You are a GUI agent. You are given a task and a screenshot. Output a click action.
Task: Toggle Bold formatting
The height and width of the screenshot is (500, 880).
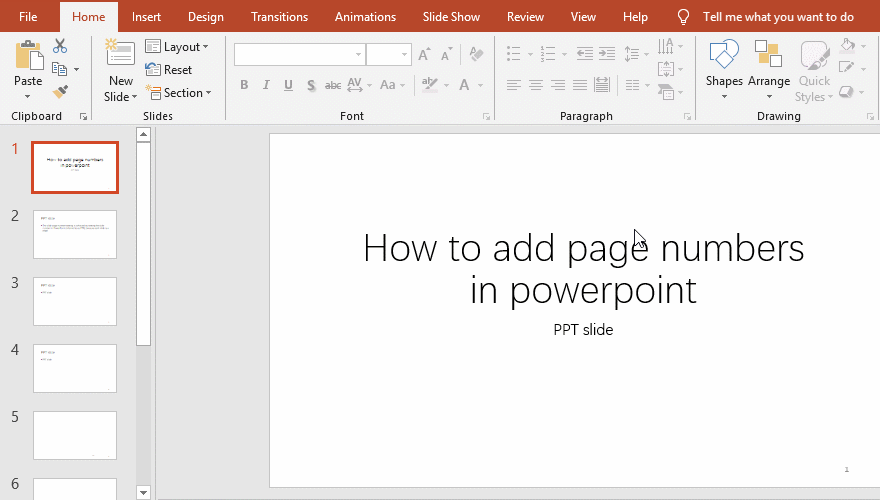[244, 85]
